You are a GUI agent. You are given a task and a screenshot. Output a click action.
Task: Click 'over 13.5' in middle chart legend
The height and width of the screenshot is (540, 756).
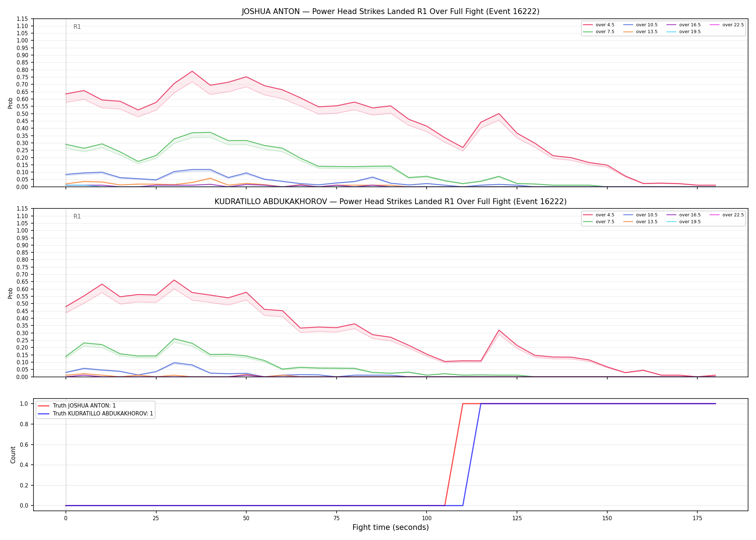point(640,222)
